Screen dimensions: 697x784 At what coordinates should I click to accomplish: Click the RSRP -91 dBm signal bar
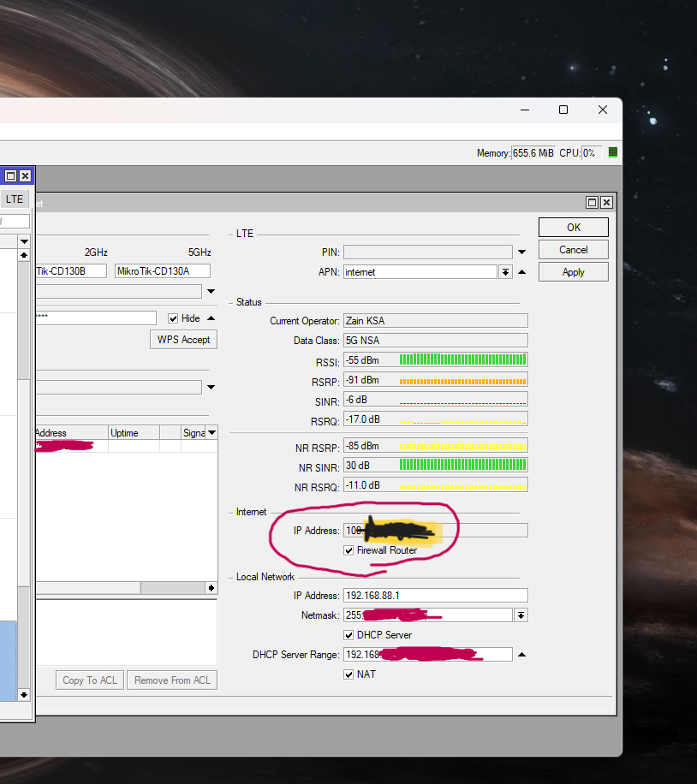tap(463, 381)
